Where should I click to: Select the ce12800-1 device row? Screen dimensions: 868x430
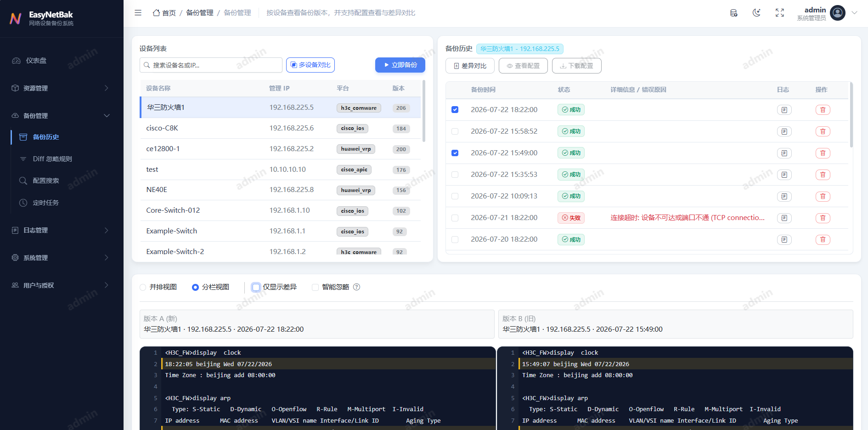point(280,149)
